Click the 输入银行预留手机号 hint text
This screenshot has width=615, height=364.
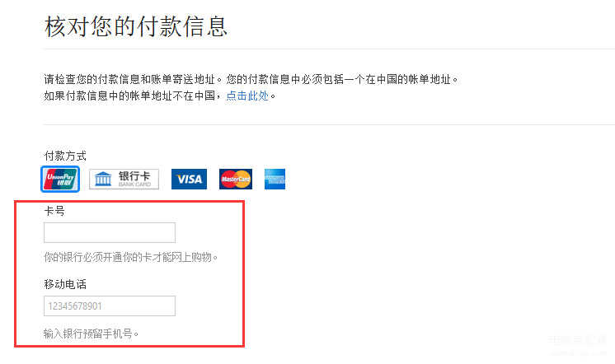click(x=91, y=334)
